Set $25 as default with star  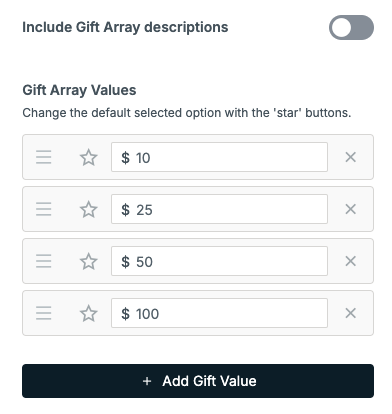click(x=89, y=209)
